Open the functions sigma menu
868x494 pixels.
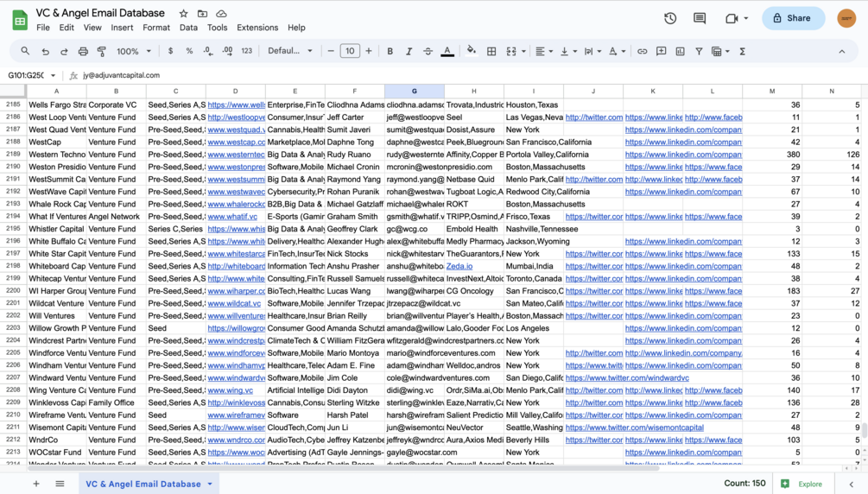click(x=743, y=51)
